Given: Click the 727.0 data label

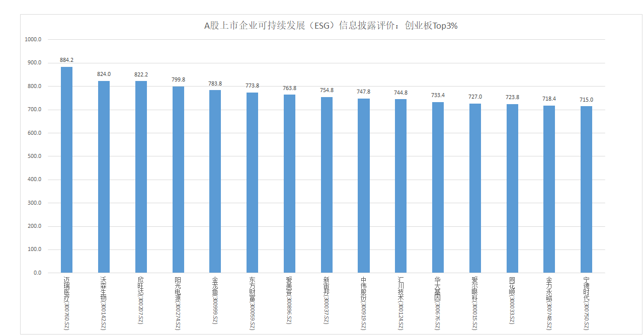Looking at the screenshot, I should point(475,97).
